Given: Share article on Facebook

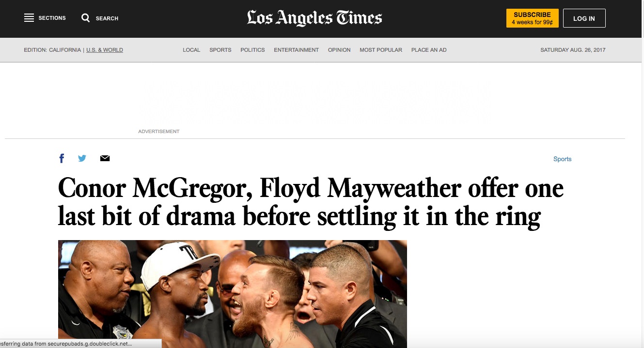Looking at the screenshot, I should [x=62, y=158].
